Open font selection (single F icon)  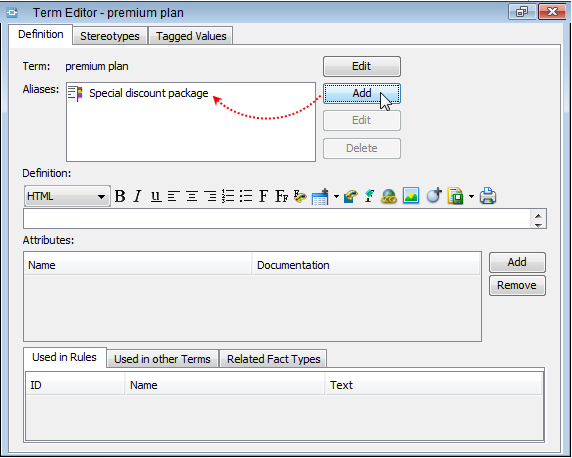coord(263,196)
